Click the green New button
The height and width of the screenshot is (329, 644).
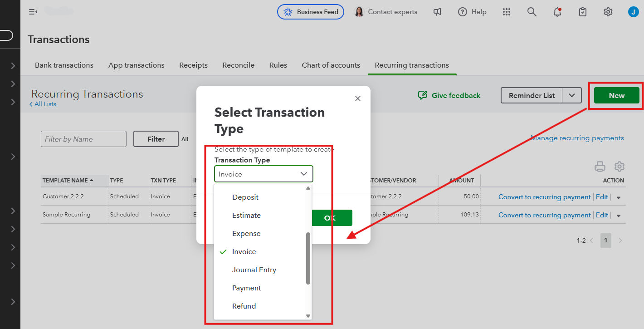pos(617,95)
